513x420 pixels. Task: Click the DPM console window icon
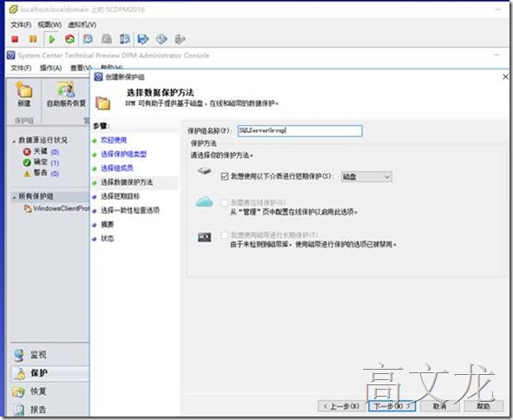pyautogui.click(x=10, y=56)
